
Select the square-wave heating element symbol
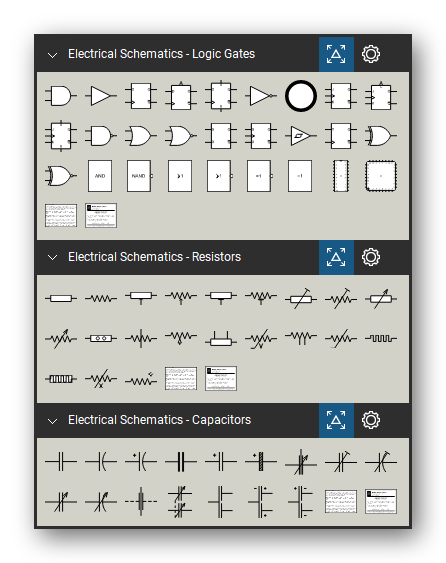point(381,338)
